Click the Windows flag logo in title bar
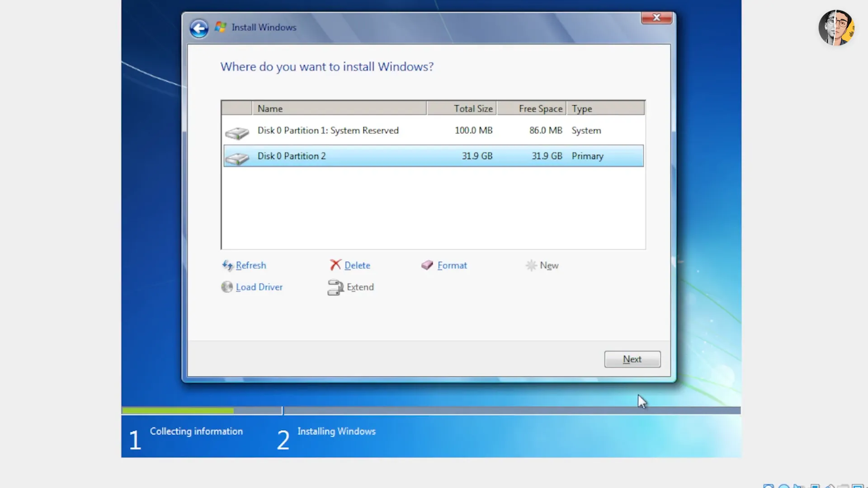The width and height of the screenshot is (868, 488). click(220, 27)
